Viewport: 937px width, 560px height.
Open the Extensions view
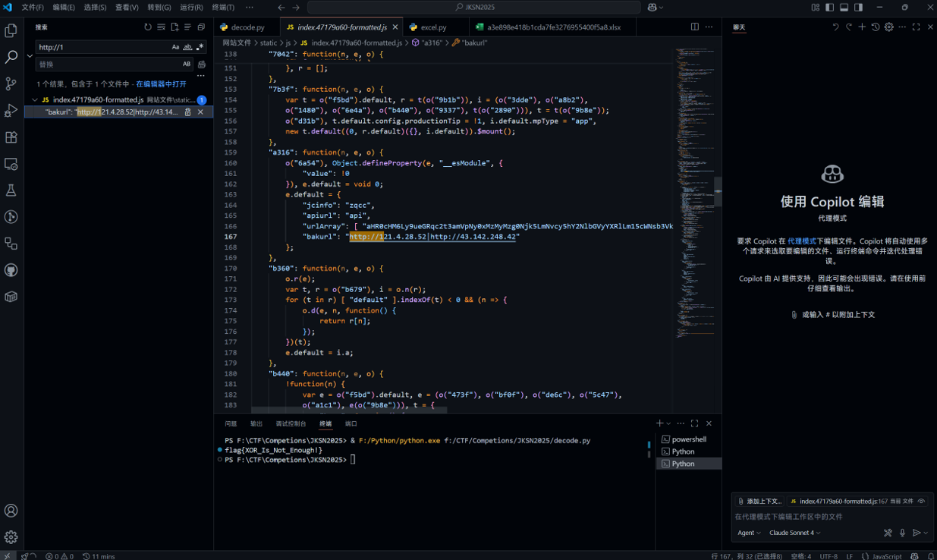click(x=11, y=137)
